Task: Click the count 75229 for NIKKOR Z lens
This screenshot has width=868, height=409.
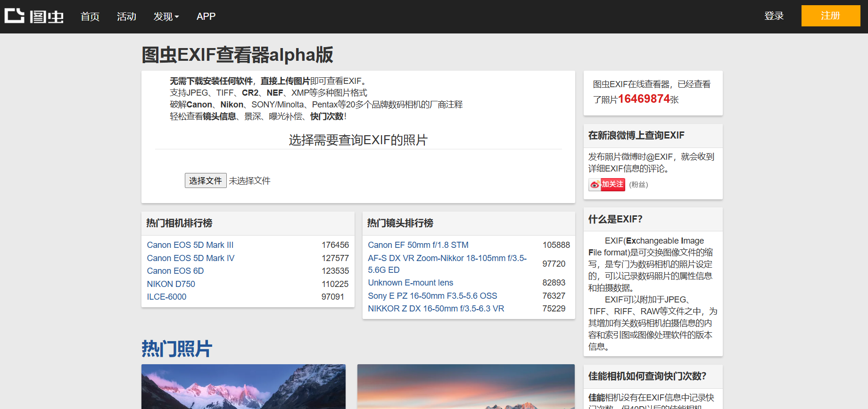Action: coord(554,309)
